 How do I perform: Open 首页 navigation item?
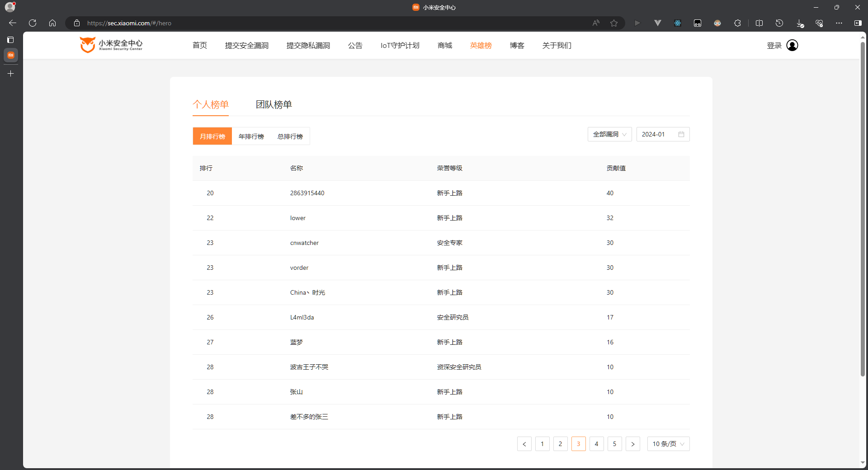200,45
